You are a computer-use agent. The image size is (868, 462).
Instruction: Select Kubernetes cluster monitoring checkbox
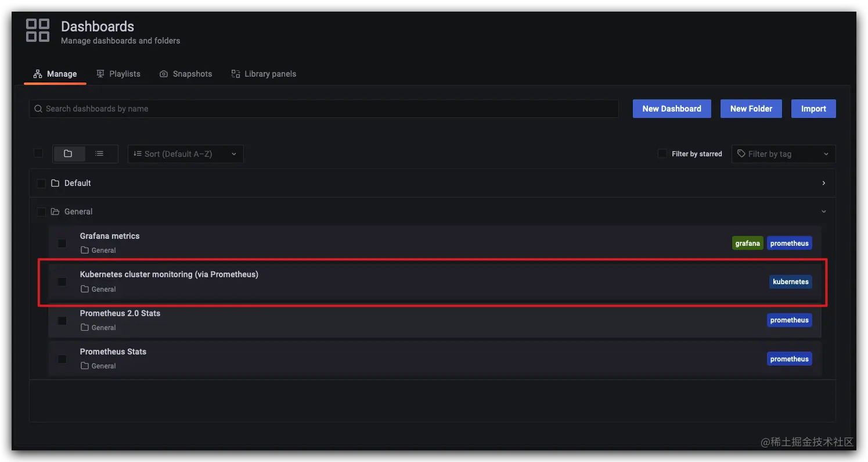coord(62,282)
